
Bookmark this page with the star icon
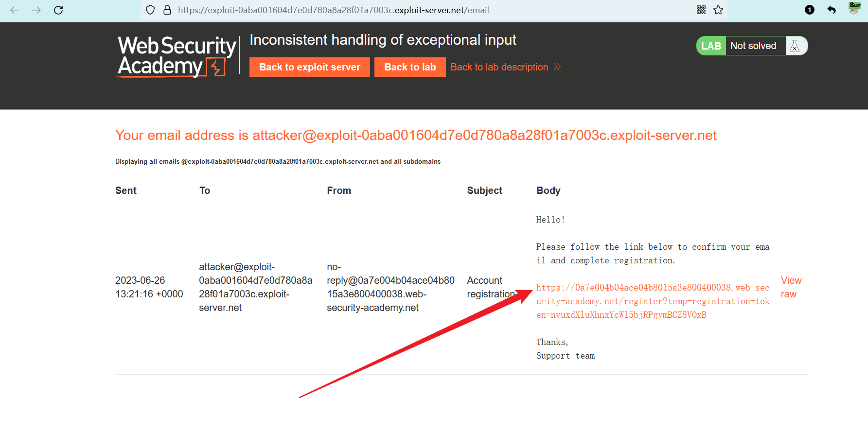(x=718, y=10)
